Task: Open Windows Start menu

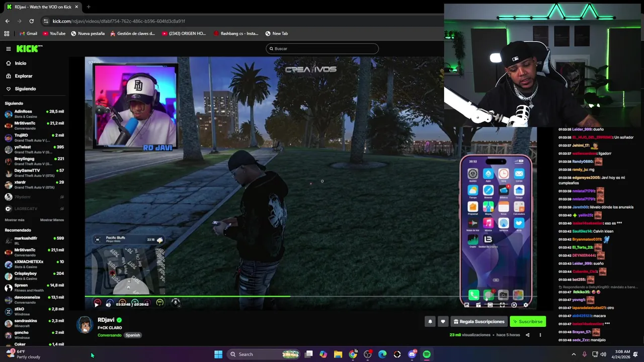Action: 218,354
